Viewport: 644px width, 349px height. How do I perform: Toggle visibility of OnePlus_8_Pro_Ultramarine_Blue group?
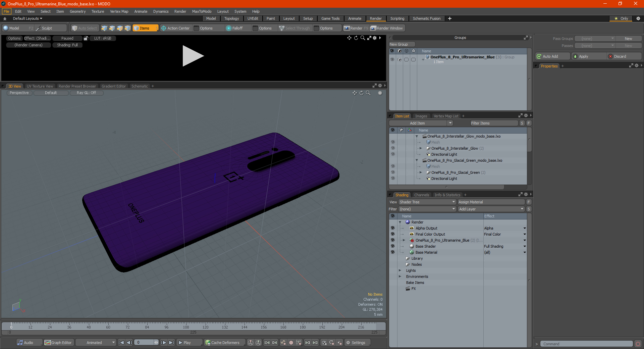tap(392, 59)
